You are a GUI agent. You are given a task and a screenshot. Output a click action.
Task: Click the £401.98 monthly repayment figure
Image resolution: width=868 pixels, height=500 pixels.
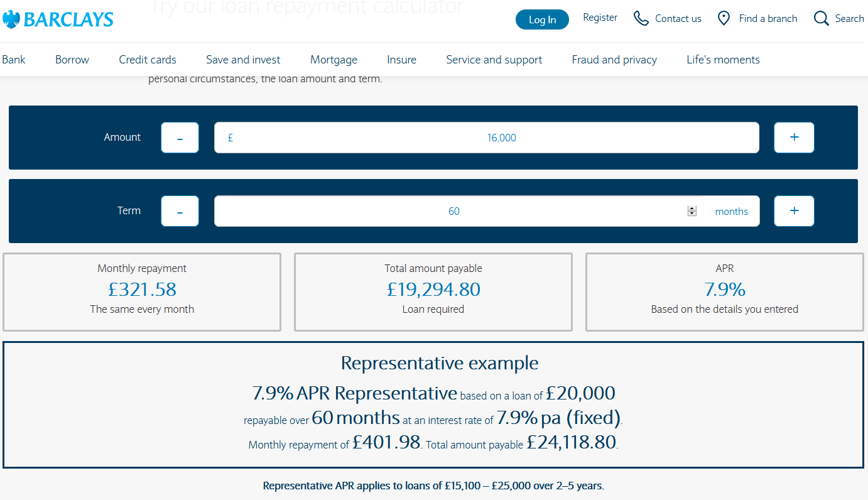click(x=386, y=442)
